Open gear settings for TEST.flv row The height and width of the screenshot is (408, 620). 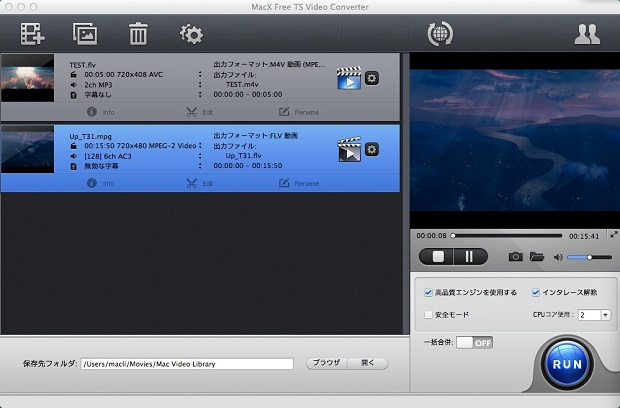371,78
